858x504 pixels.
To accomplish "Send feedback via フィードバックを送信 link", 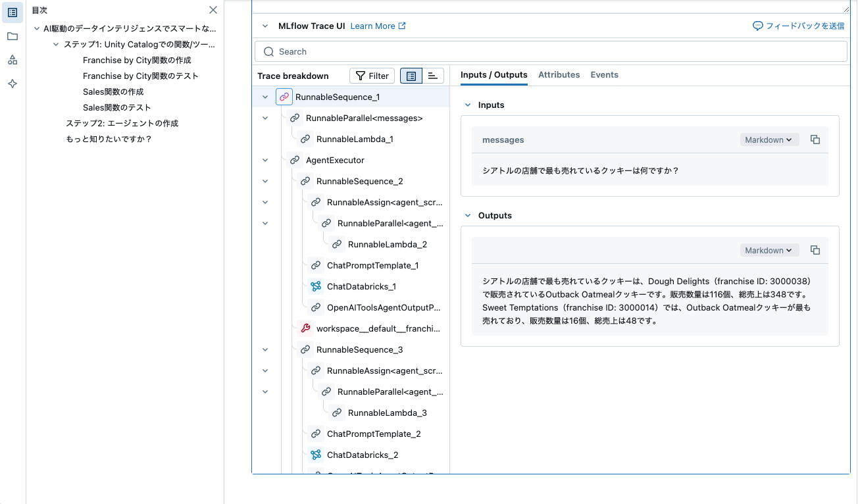I will pyautogui.click(x=799, y=25).
